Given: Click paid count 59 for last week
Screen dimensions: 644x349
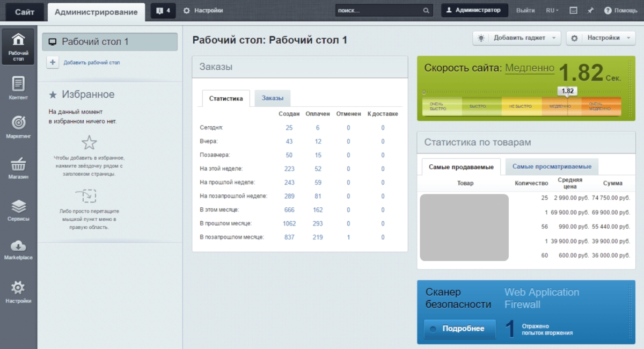Looking at the screenshot, I should point(318,183).
